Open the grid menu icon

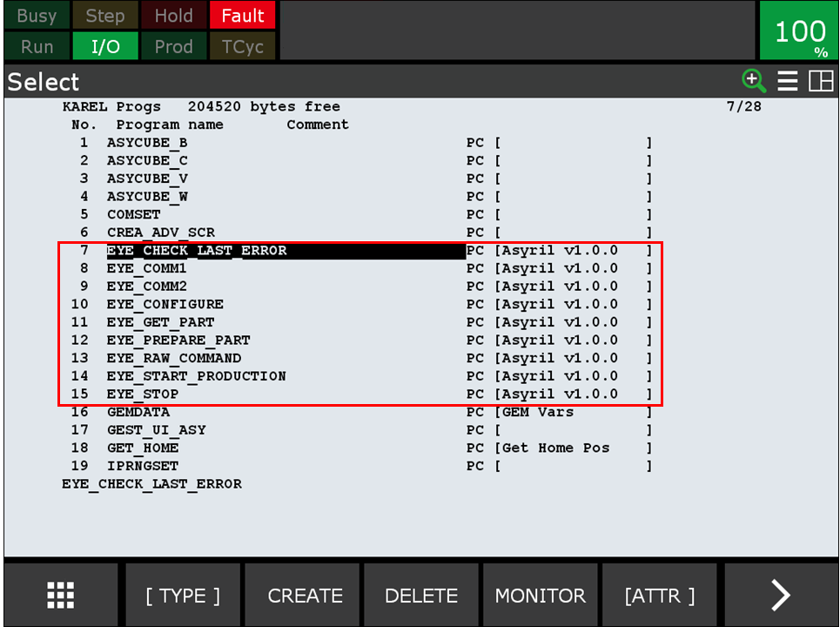pyautogui.click(x=60, y=596)
